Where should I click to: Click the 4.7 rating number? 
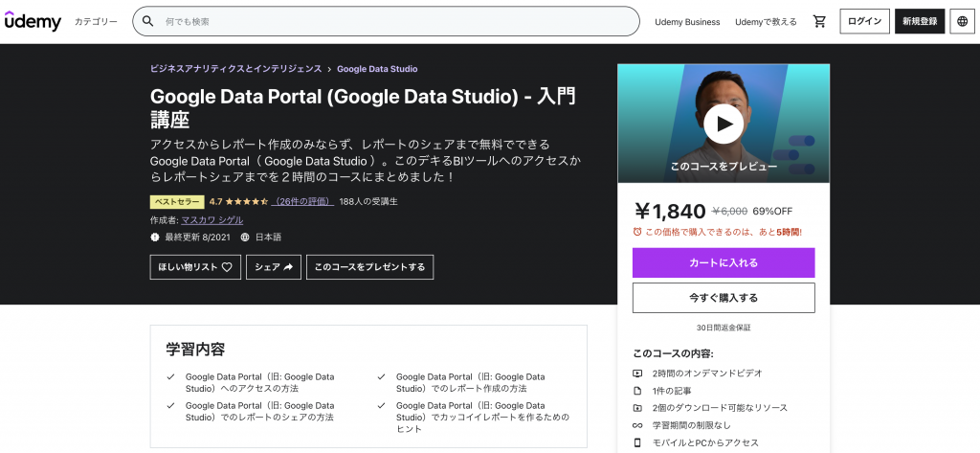[x=215, y=201]
